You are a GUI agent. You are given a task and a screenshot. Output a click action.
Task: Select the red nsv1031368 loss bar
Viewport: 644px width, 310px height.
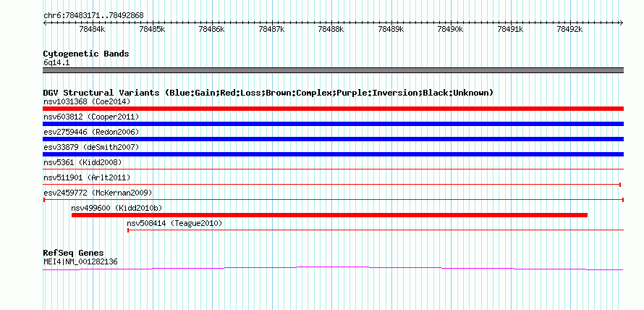[x=333, y=109]
